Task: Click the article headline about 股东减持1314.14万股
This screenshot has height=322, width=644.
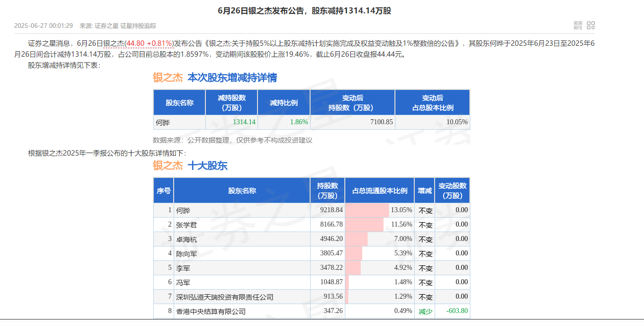Action: pyautogui.click(x=305, y=10)
